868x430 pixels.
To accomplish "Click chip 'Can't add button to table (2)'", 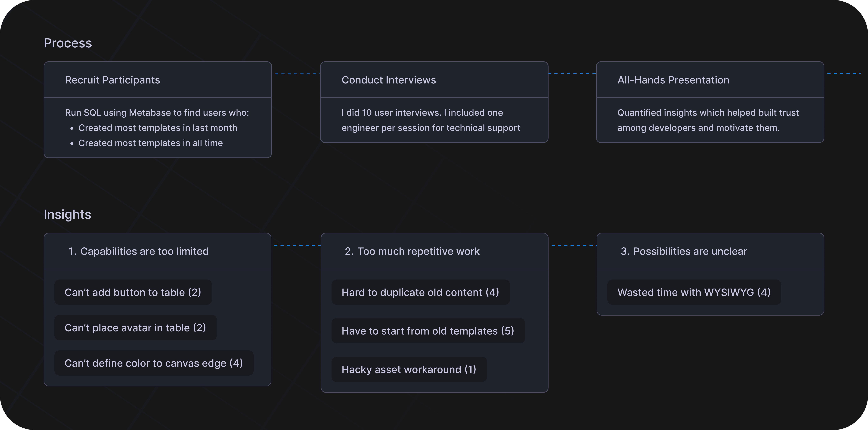I will click(x=133, y=292).
